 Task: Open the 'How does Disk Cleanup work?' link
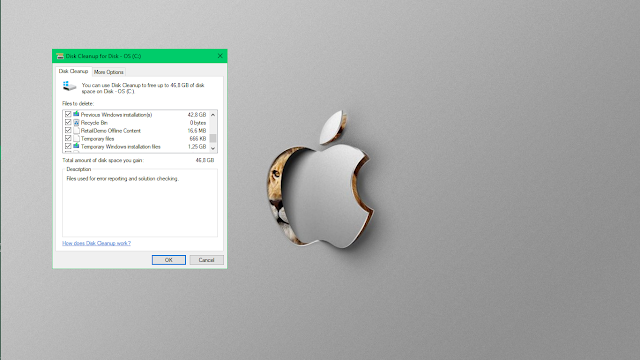point(96,243)
